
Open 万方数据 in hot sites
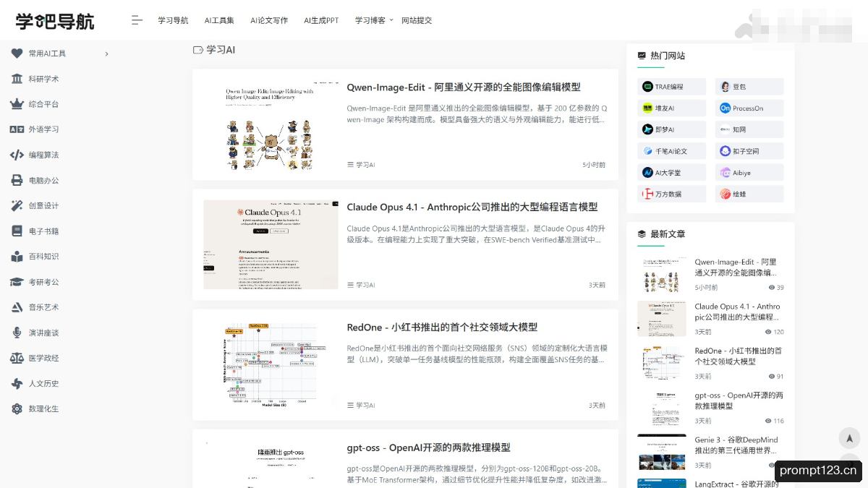[x=671, y=194]
